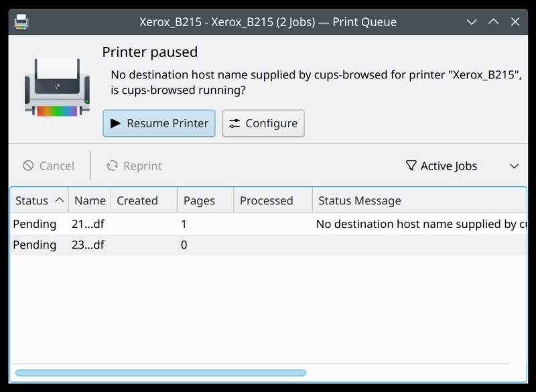Cancel the selected print job

click(x=48, y=166)
